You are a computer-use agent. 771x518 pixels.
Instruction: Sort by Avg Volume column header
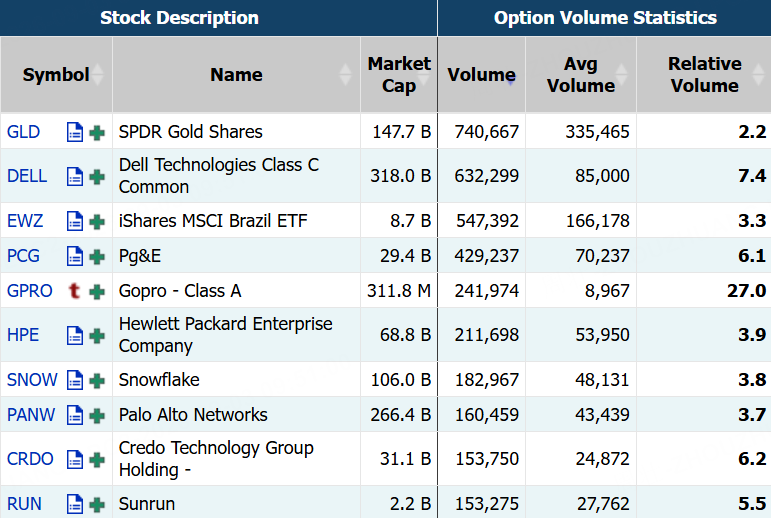pos(581,75)
